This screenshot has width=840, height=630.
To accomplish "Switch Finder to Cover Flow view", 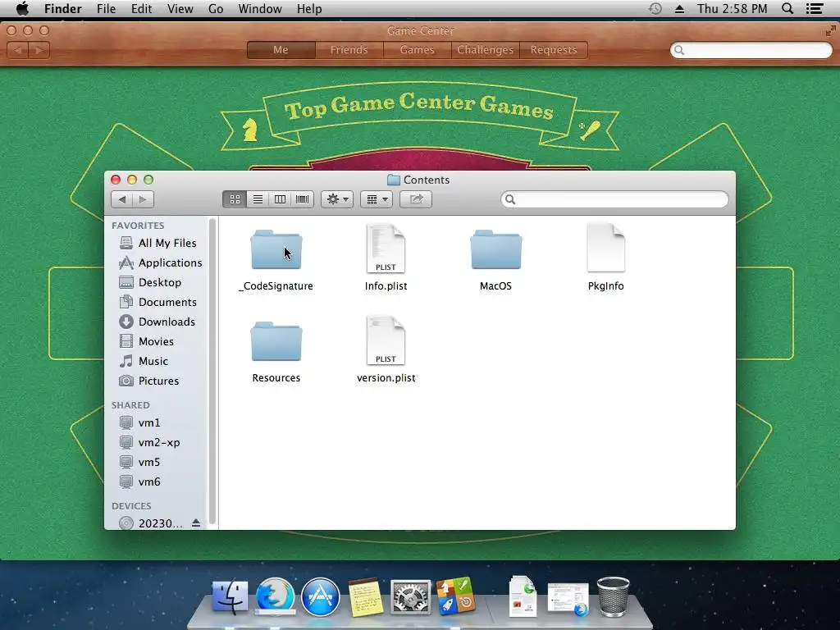I will coord(302,199).
